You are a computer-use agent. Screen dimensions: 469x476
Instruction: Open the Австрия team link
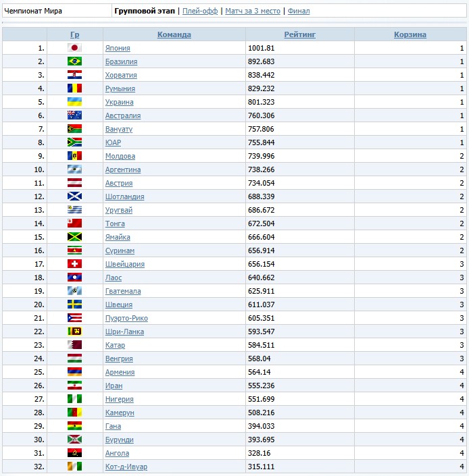pos(119,183)
